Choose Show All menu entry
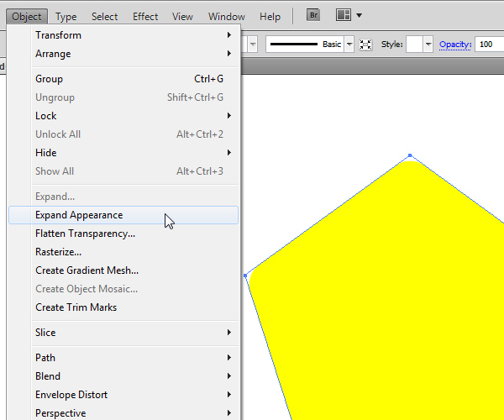Image resolution: width=504 pixels, height=420 pixels. click(x=123, y=171)
